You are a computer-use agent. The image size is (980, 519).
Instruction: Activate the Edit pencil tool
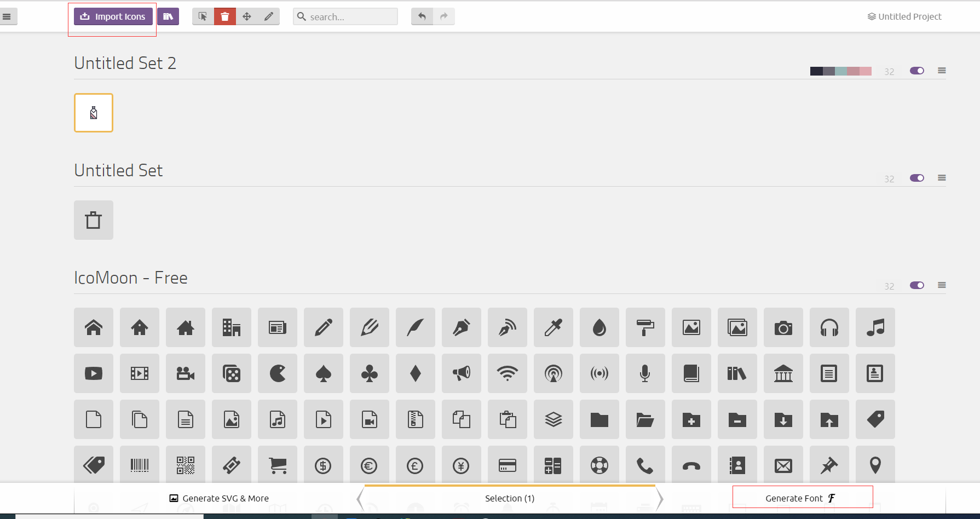coord(269,16)
